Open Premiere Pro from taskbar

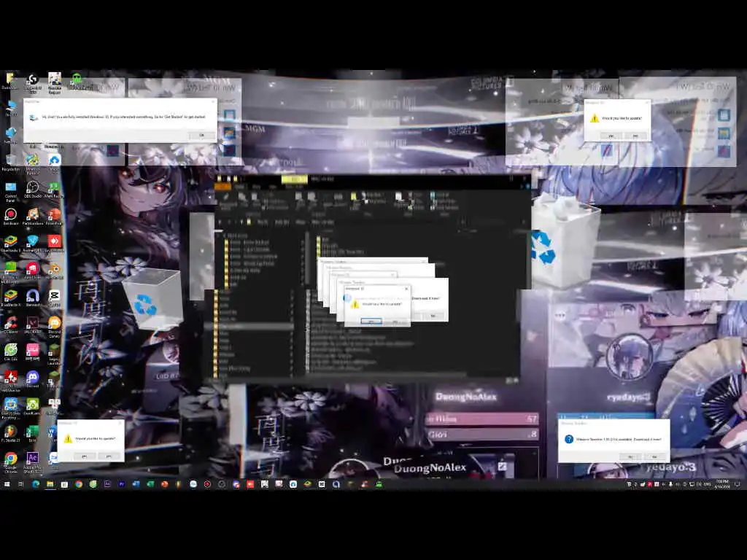point(122,484)
